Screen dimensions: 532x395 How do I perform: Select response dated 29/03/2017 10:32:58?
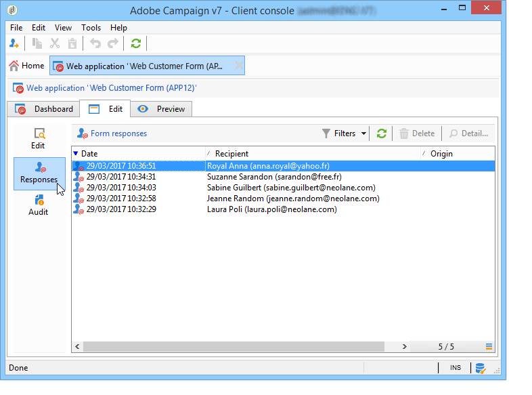tap(121, 199)
